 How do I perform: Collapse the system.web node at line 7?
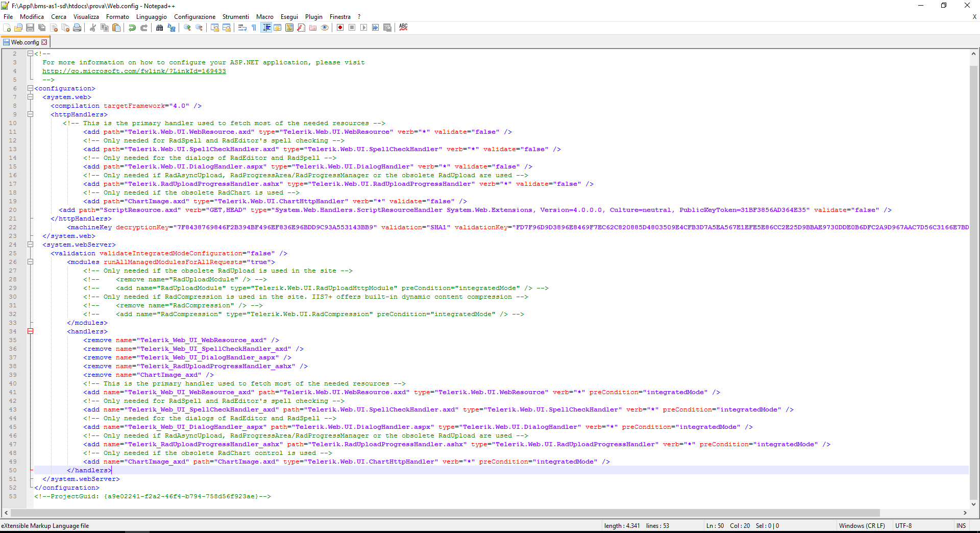click(x=30, y=97)
